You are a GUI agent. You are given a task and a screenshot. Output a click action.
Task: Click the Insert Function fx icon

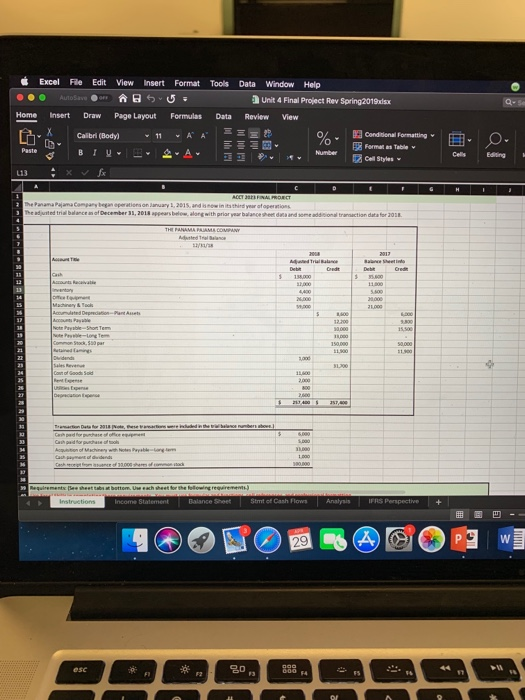click(102, 173)
